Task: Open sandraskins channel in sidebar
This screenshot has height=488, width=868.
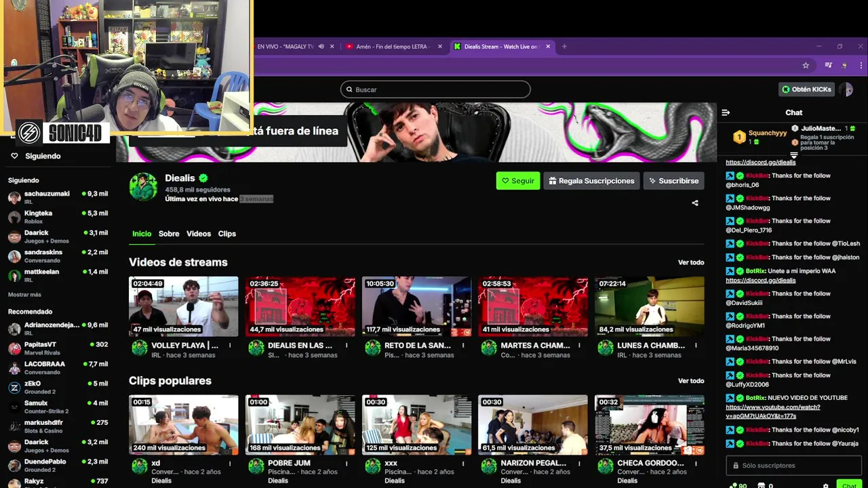Action: 58,256
